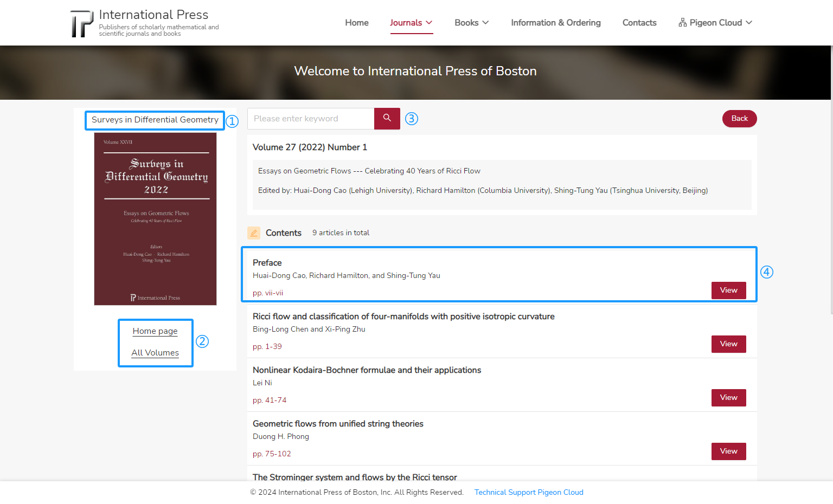The width and height of the screenshot is (833, 504).
Task: View the Nonlinear Kodaira-Bochner article
Action: click(729, 398)
